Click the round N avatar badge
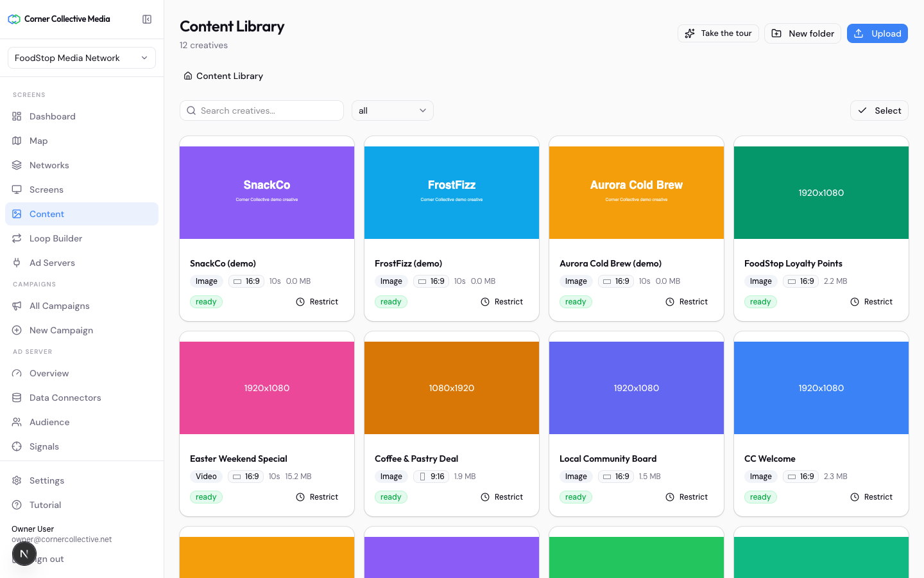Viewport: 924px width, 578px height. 24,554
